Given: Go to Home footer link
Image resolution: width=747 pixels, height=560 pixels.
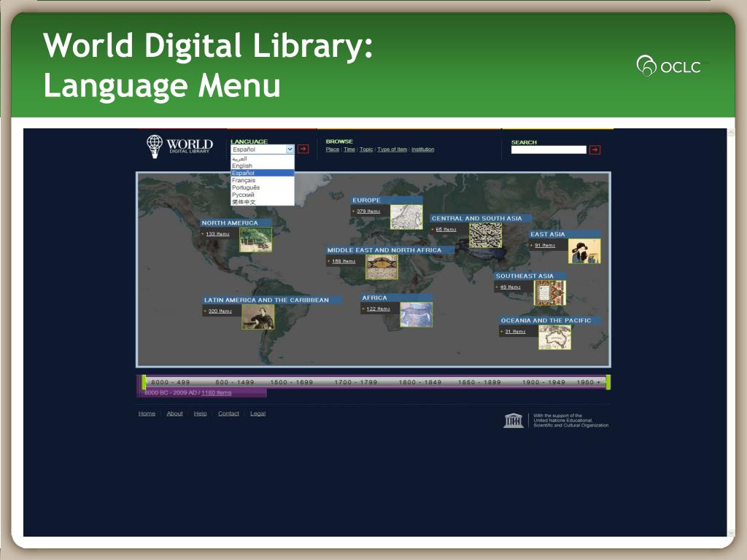Looking at the screenshot, I should point(147,413).
